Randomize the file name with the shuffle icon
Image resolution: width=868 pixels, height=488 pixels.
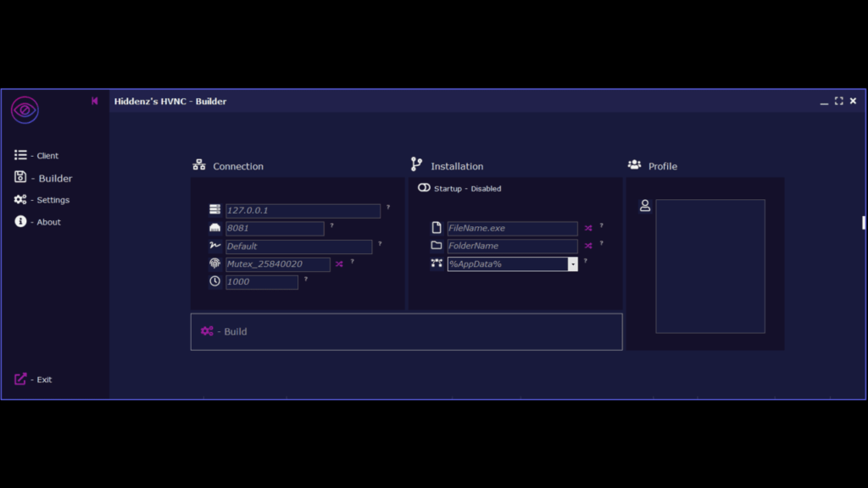coord(588,228)
